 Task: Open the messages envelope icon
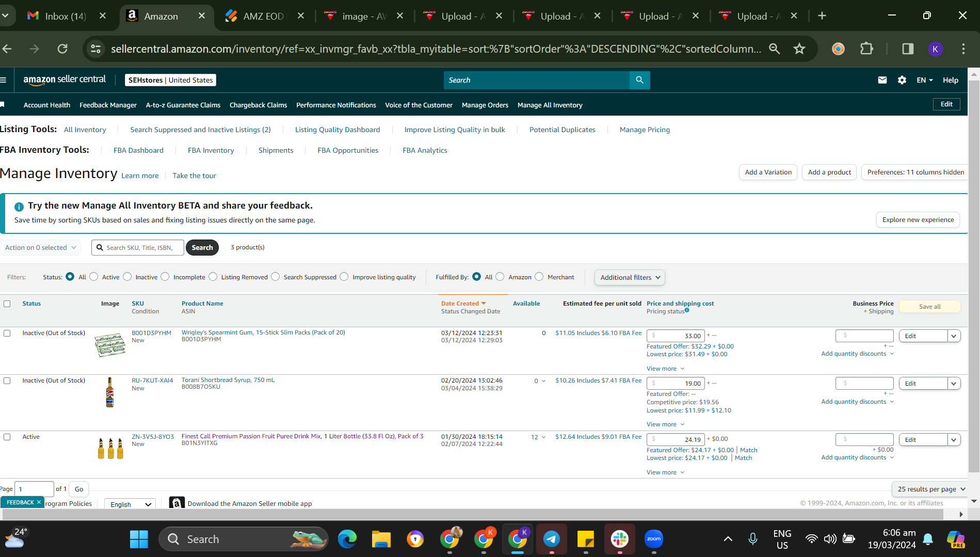tap(882, 80)
